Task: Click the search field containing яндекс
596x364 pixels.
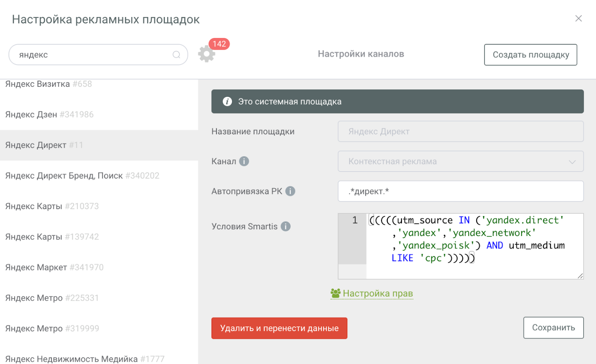Action: tap(98, 55)
